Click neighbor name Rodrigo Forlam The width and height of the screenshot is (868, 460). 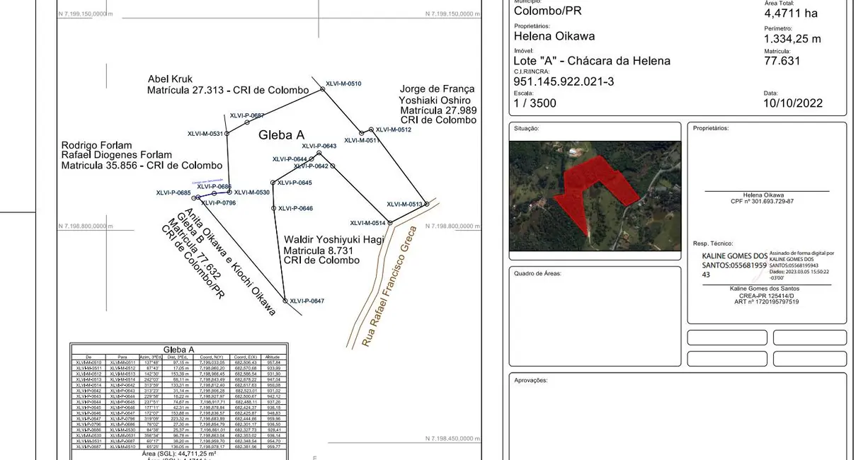(97, 146)
